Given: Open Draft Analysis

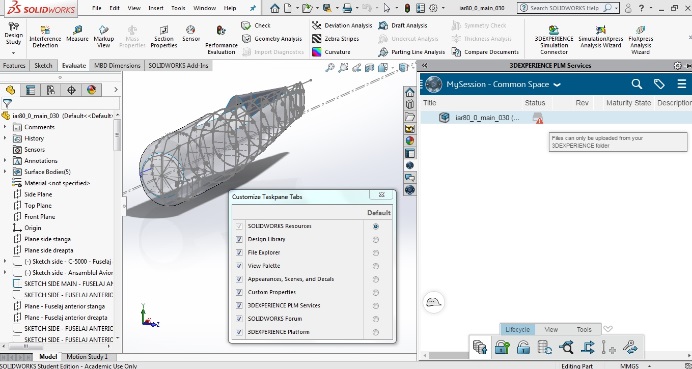Looking at the screenshot, I should pos(403,26).
